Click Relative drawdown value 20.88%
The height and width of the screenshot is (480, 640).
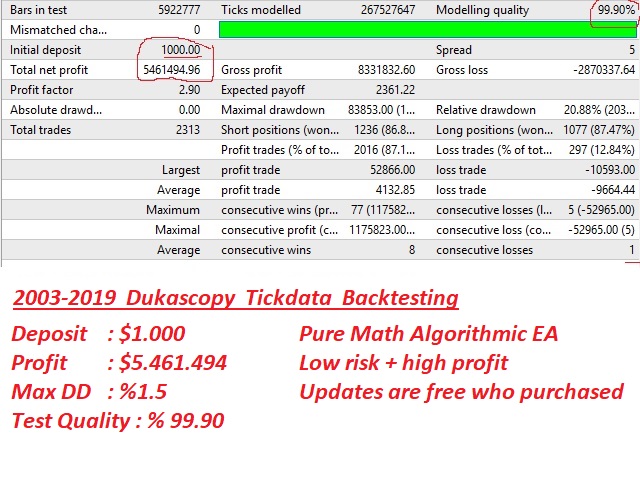pos(599,110)
